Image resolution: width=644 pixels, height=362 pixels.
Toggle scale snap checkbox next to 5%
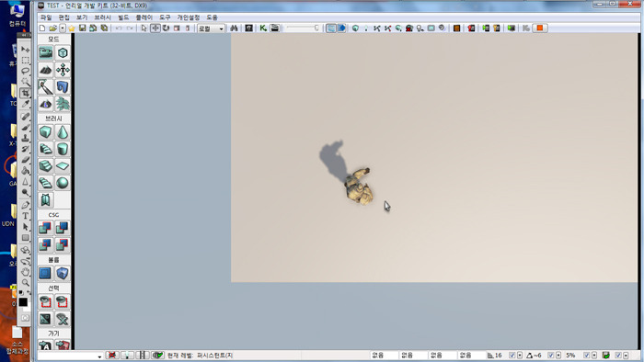click(x=587, y=355)
